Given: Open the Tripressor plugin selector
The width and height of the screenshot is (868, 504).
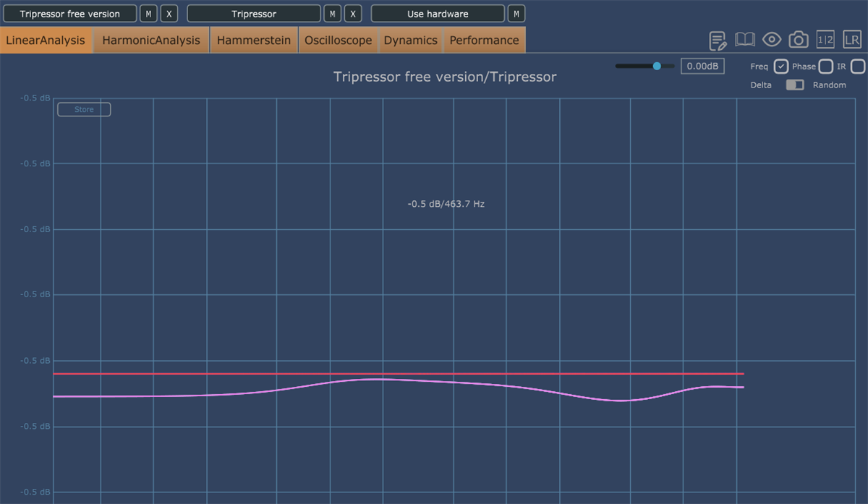Looking at the screenshot, I should coord(254,14).
